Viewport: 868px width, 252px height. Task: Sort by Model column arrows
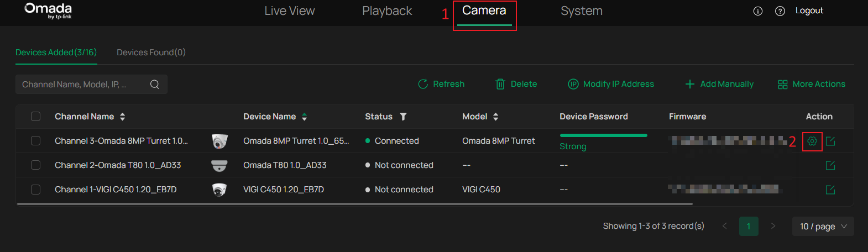[x=496, y=117]
